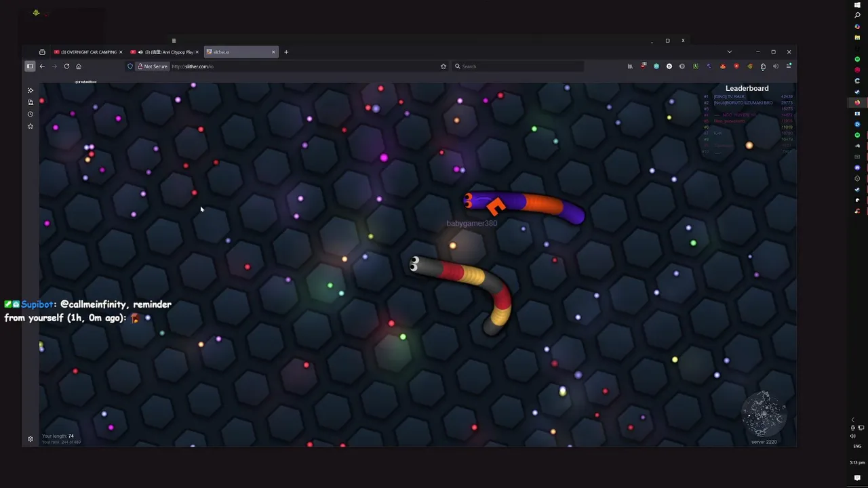Open the browser home page
This screenshot has width=868, height=488.
coord(79,66)
